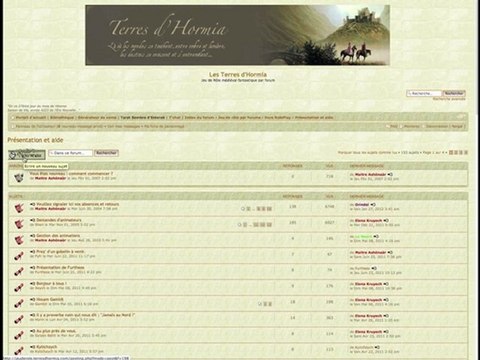
Task: Open topic 'Demandes d'animateurs'
Action: point(59,220)
